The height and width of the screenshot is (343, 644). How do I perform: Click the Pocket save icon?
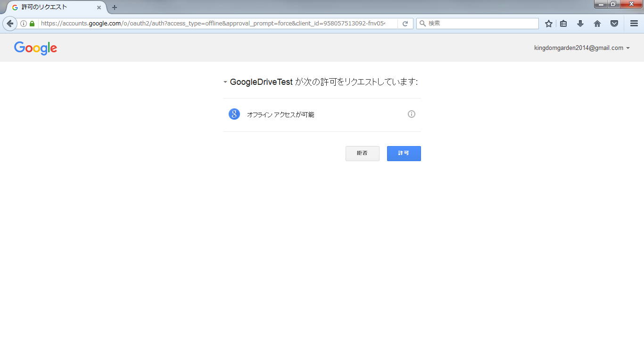coord(614,24)
